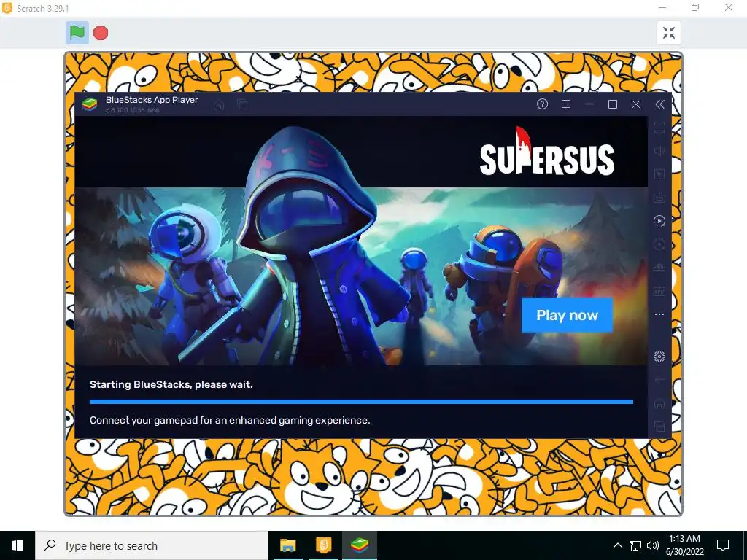Click the blue loading progress bar

[x=361, y=402]
